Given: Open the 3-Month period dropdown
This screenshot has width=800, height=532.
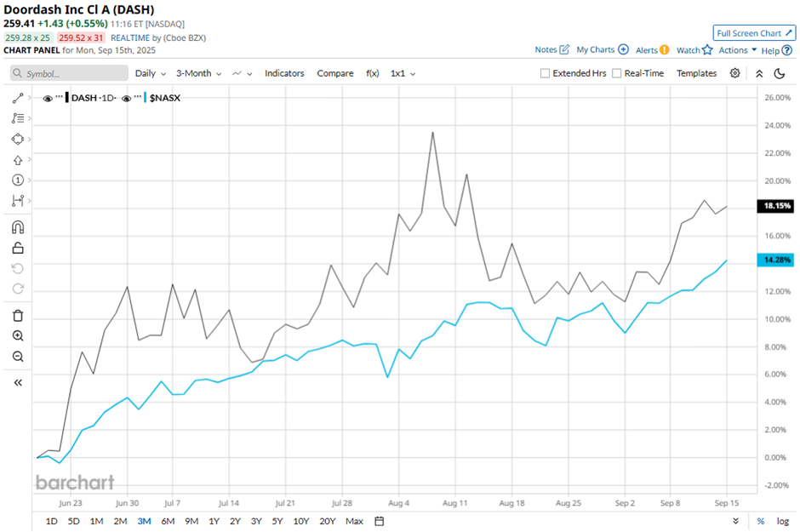Looking at the screenshot, I should tap(199, 73).
